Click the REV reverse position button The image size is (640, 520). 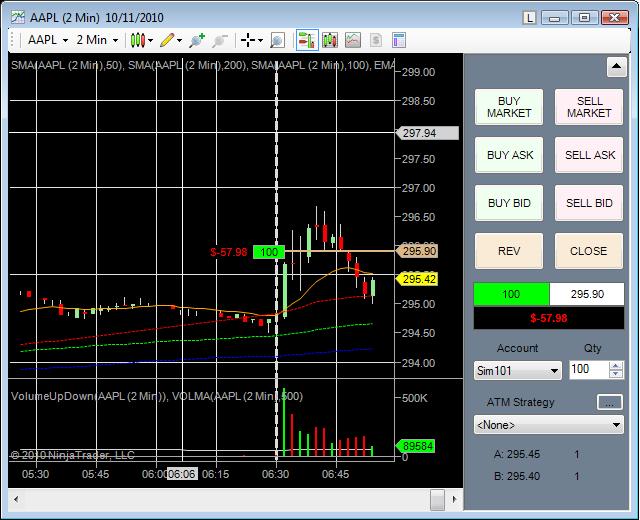coord(509,251)
